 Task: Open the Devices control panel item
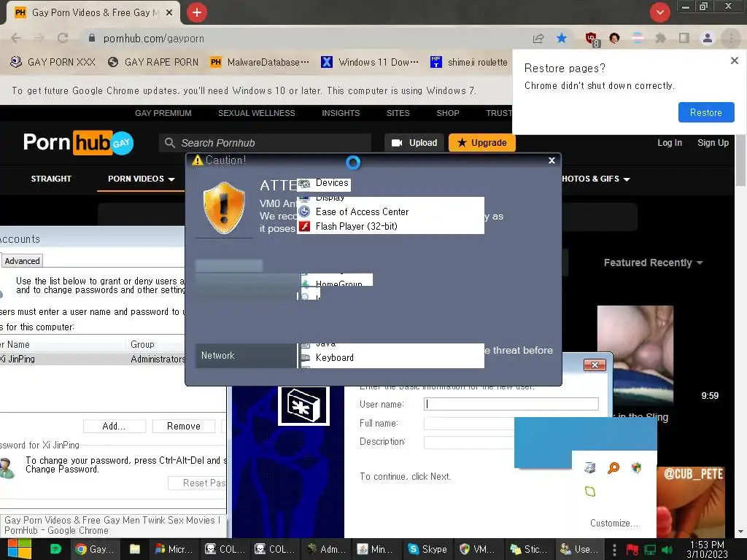click(x=324, y=183)
